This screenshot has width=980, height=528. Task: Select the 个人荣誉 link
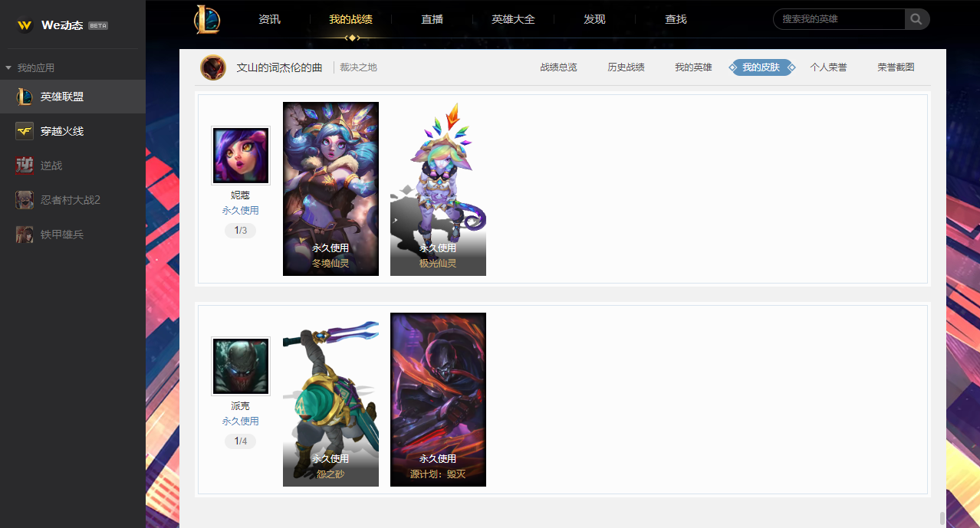[828, 67]
